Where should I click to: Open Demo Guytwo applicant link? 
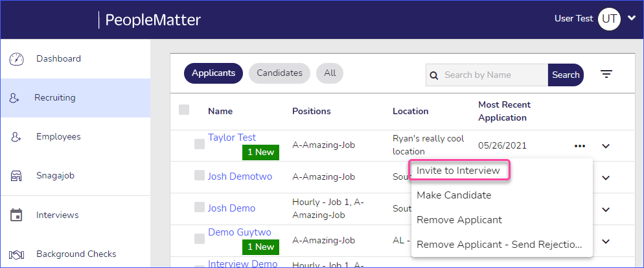click(x=240, y=232)
